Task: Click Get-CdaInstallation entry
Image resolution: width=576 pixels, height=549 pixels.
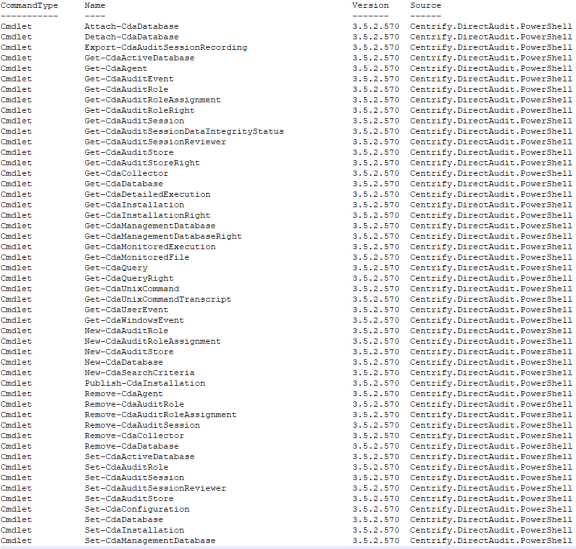Action: (134, 205)
